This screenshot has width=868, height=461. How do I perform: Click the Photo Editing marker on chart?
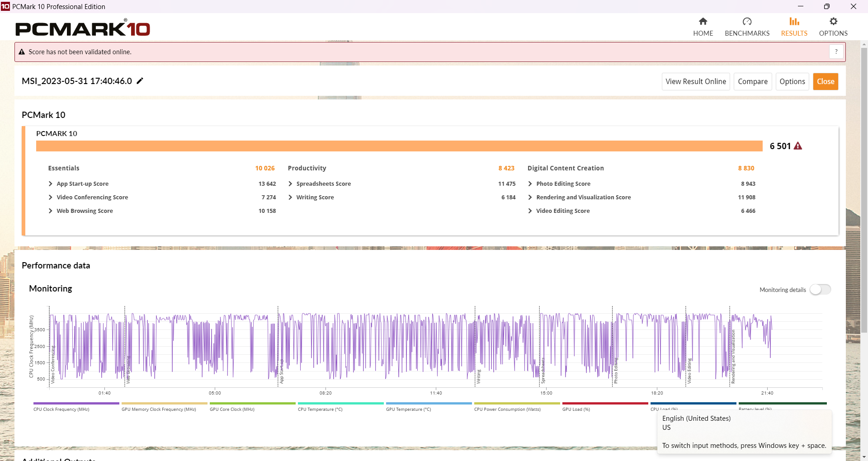click(x=616, y=371)
